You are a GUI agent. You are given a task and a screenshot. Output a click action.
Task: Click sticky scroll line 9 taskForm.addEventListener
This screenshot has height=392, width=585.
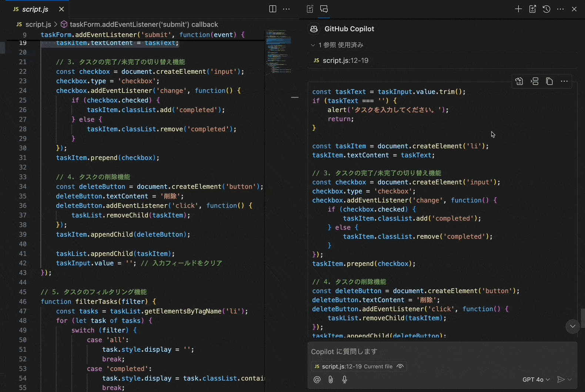point(143,35)
